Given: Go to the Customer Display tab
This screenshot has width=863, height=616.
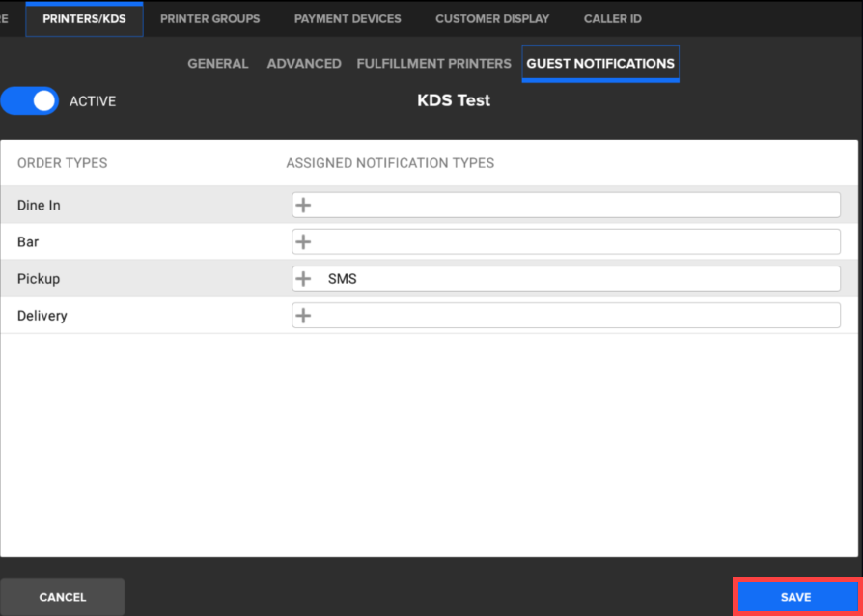Looking at the screenshot, I should 492,19.
